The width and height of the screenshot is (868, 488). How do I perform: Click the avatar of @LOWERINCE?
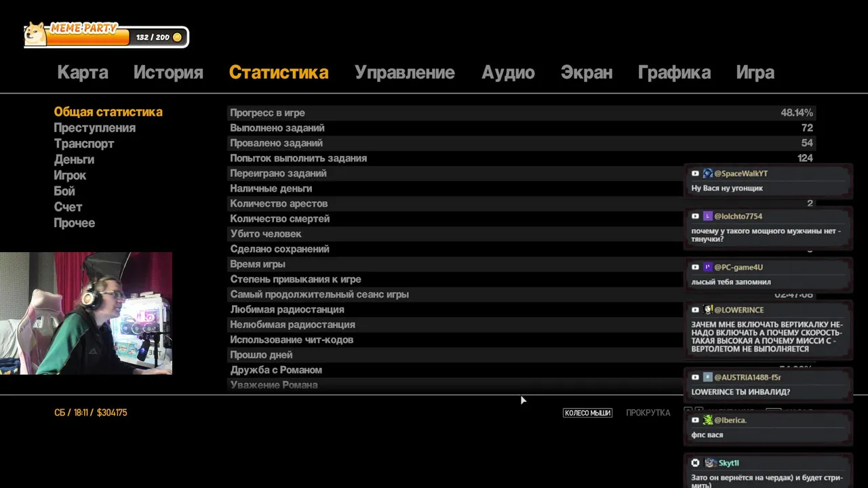point(707,310)
